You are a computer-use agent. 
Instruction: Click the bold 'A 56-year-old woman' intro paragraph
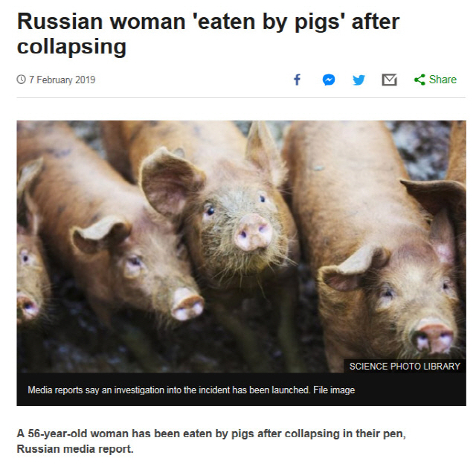211,441
